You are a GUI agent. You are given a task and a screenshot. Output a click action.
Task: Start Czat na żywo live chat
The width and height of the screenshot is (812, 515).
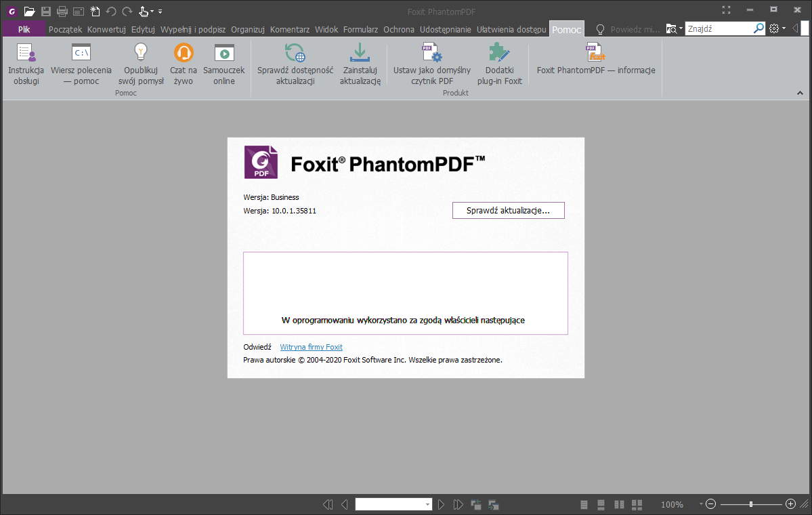tap(184, 64)
